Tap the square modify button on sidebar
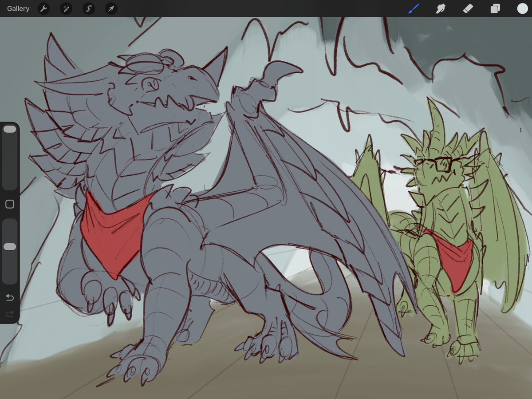 point(10,204)
